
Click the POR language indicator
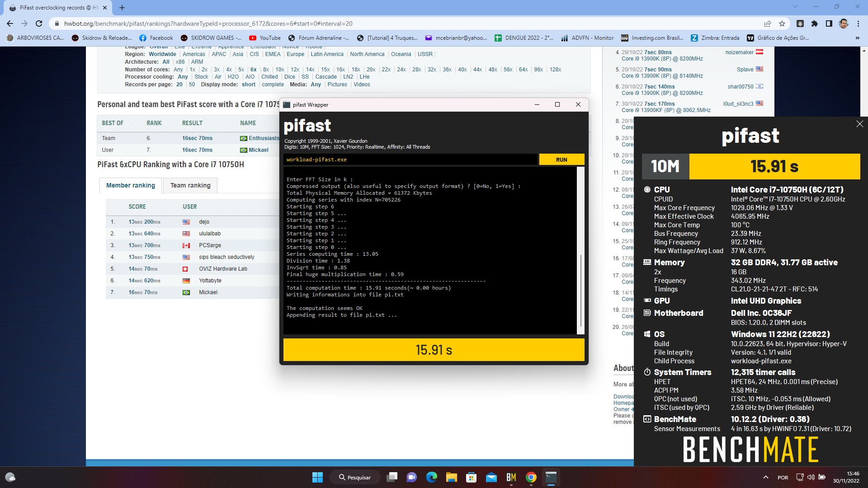pyautogui.click(x=783, y=477)
